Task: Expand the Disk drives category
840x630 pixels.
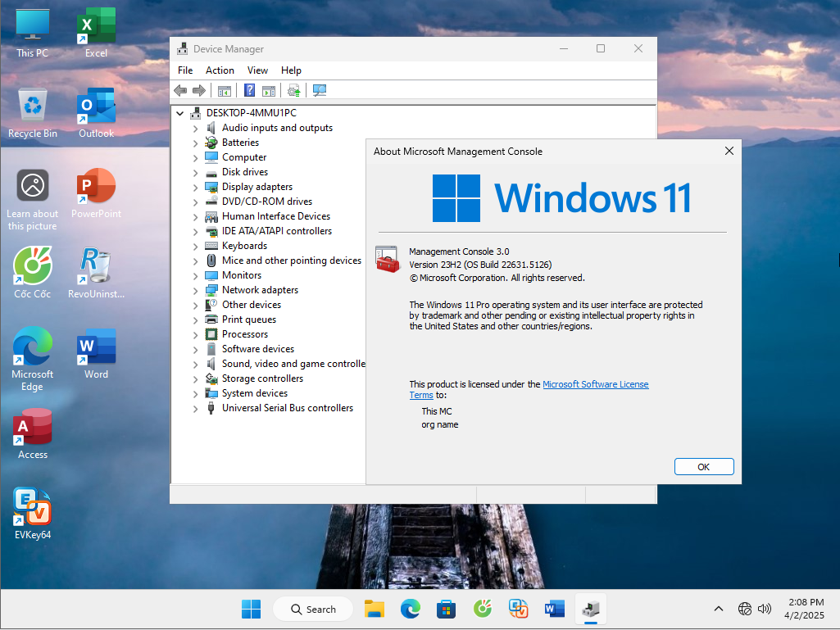Action: pyautogui.click(x=196, y=173)
